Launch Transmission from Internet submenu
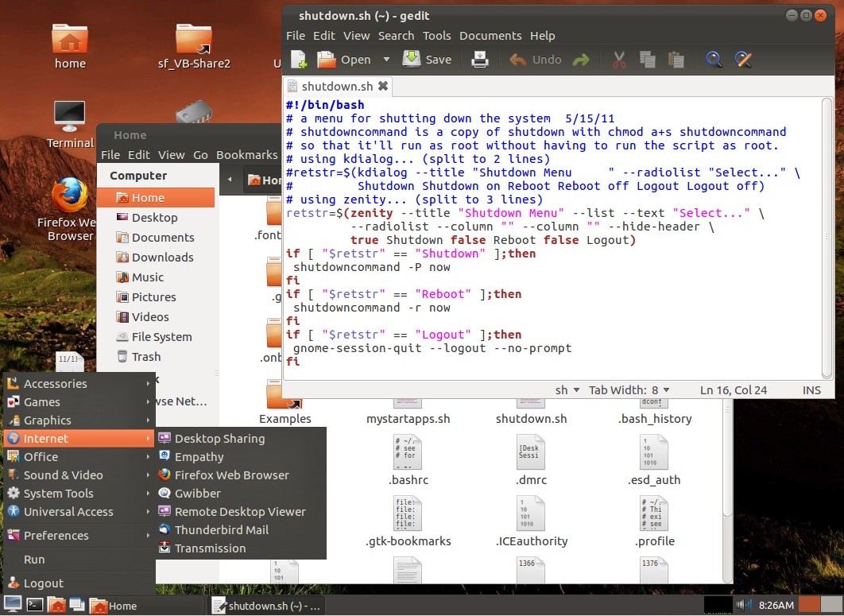The width and height of the screenshot is (844, 616). (x=241, y=548)
